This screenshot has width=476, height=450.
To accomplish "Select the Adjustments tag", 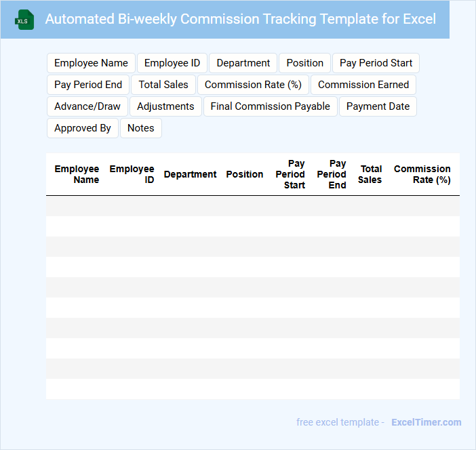I will coord(165,106).
